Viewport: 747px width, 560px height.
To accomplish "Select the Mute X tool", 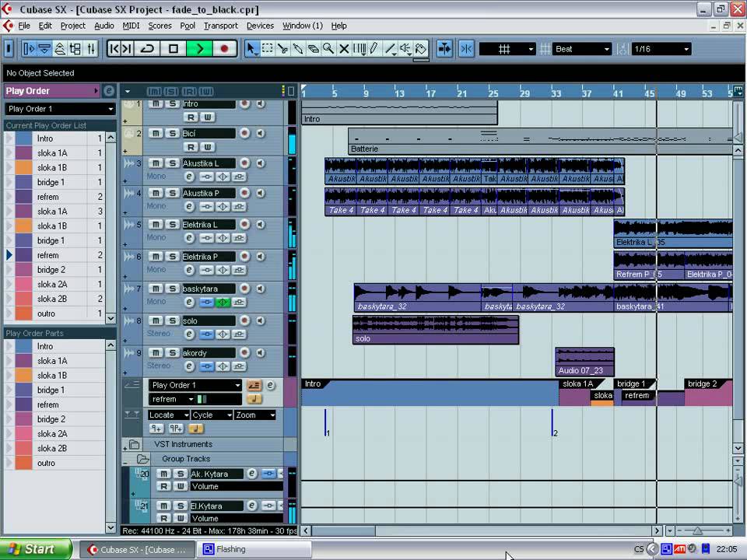I will point(344,48).
